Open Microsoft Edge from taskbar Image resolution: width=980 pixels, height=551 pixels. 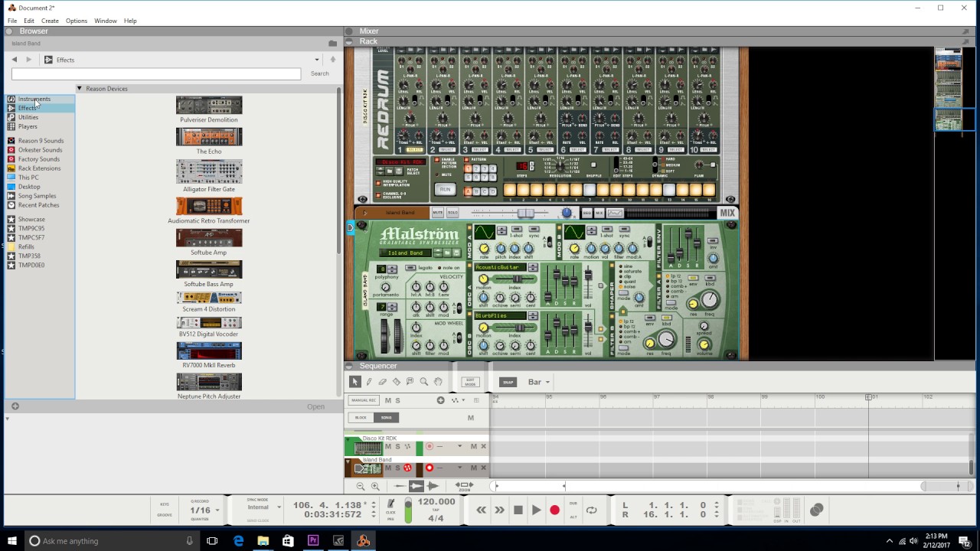pyautogui.click(x=238, y=541)
